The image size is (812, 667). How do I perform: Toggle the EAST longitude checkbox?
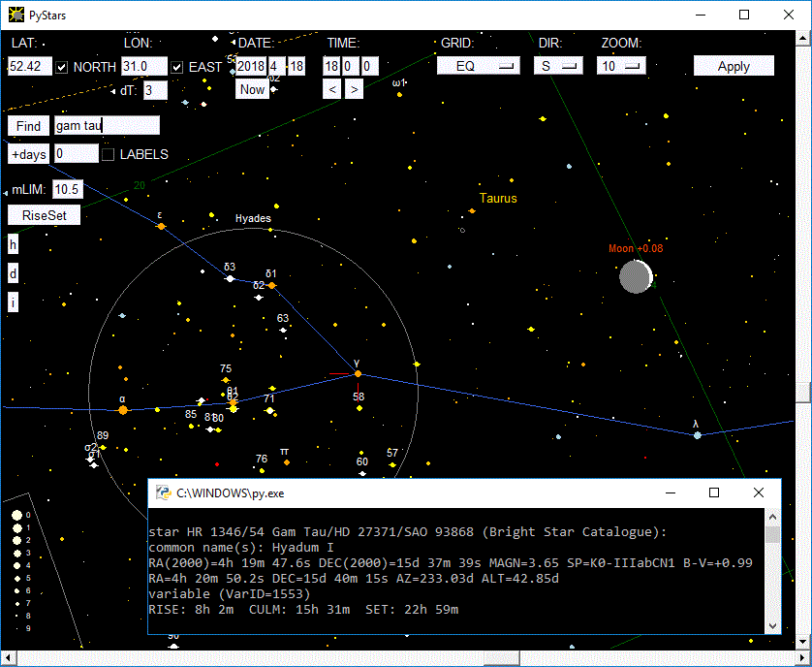(177, 67)
